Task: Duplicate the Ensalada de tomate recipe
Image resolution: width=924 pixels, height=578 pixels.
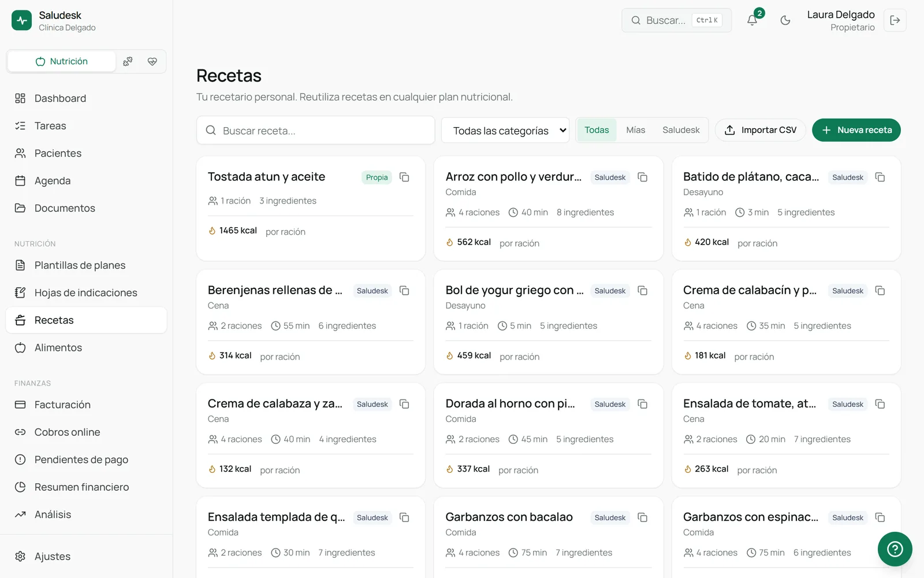Action: pos(880,404)
